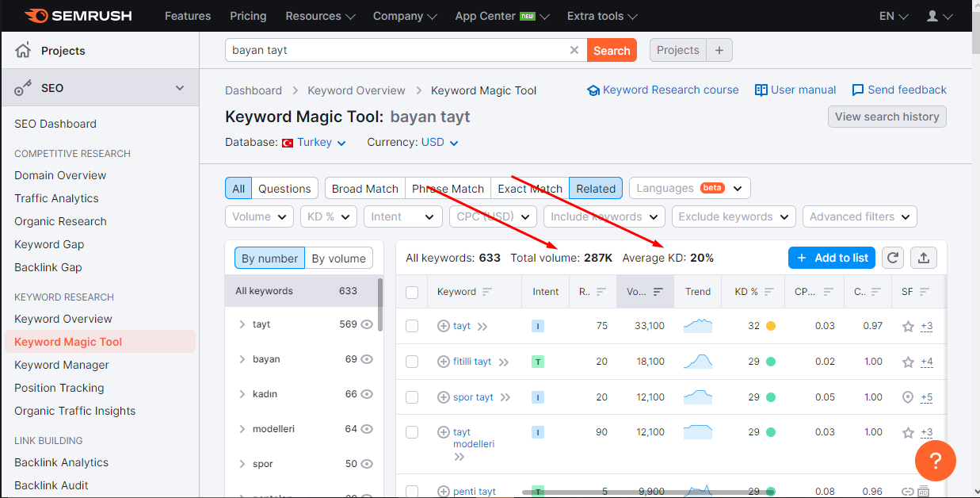Clear the search field with X icon
The width and height of the screenshot is (980, 498).
click(574, 50)
